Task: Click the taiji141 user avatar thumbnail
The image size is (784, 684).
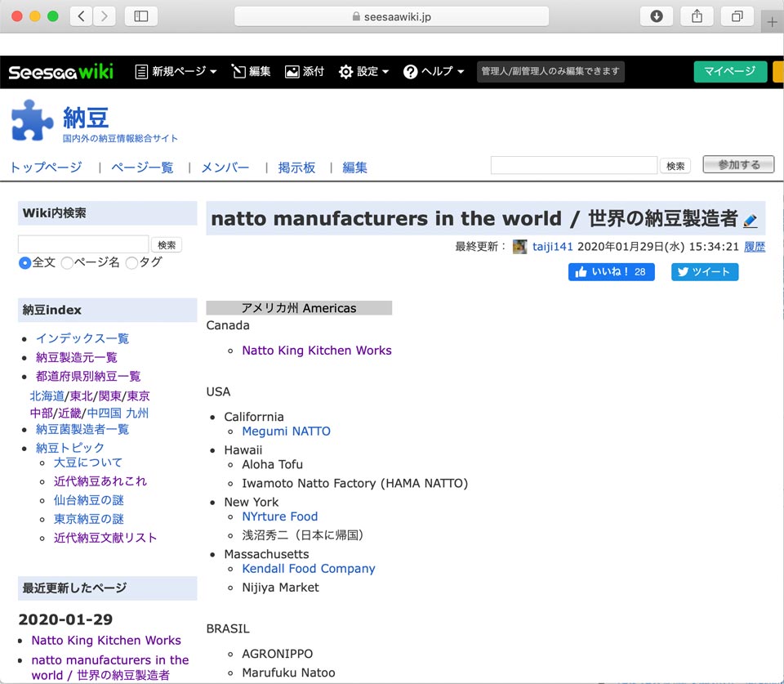Action: point(519,247)
